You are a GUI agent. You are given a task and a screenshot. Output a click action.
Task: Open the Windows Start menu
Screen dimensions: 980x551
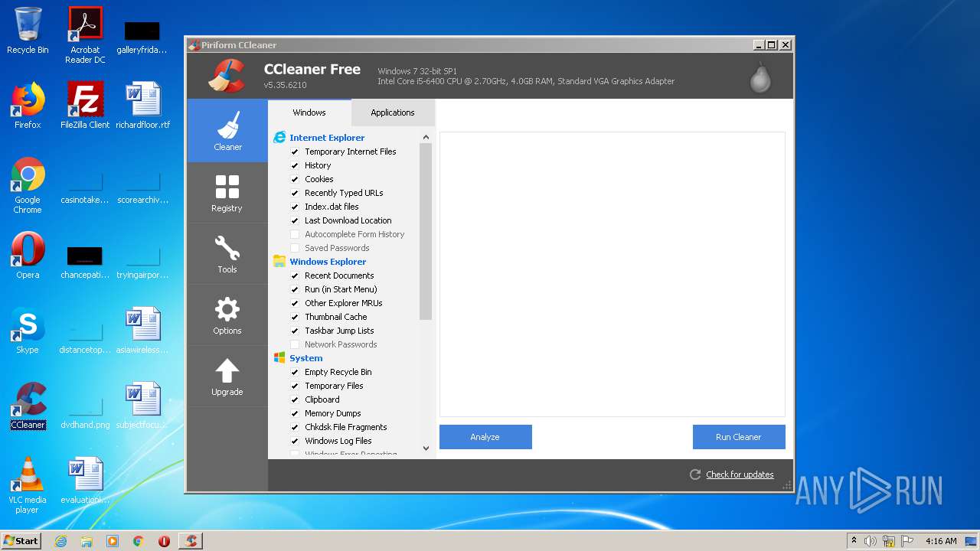point(21,541)
